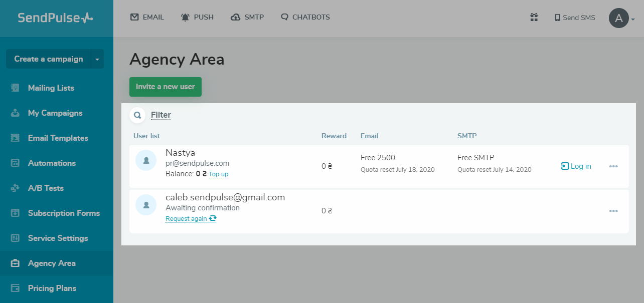Screen dimensions: 644x303
Task: Click Create a campaign button
Action: pos(48,59)
